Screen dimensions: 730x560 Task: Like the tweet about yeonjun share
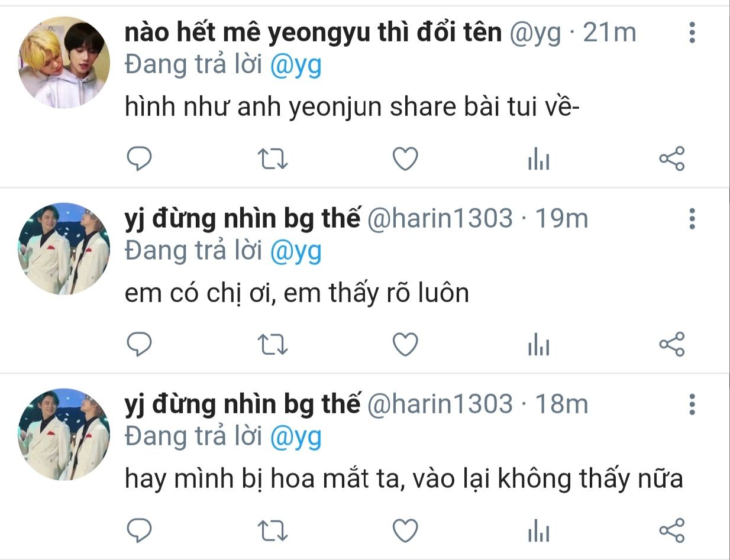(406, 159)
